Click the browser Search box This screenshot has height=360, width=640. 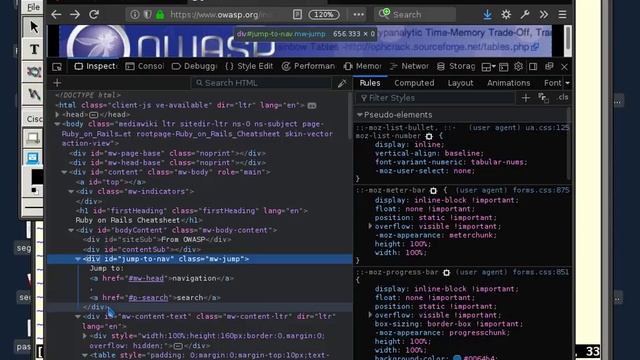click(415, 15)
